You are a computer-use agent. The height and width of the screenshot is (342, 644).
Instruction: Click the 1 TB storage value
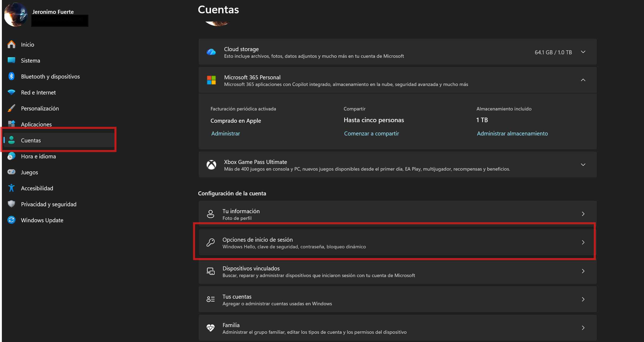coord(482,120)
